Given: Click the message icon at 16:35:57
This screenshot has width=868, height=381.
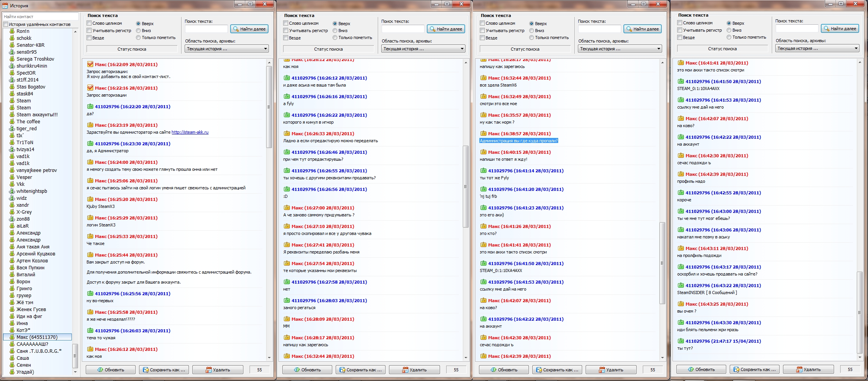Looking at the screenshot, I should click(x=483, y=115).
